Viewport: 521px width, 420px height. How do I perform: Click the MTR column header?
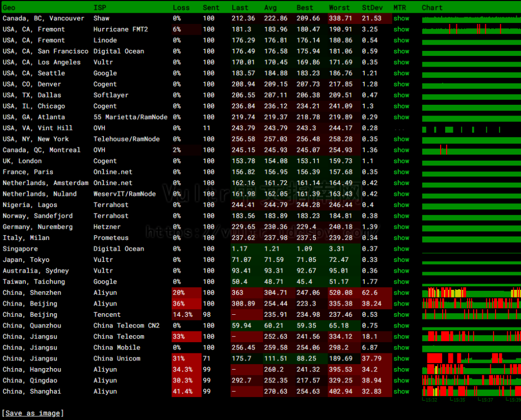coord(400,8)
